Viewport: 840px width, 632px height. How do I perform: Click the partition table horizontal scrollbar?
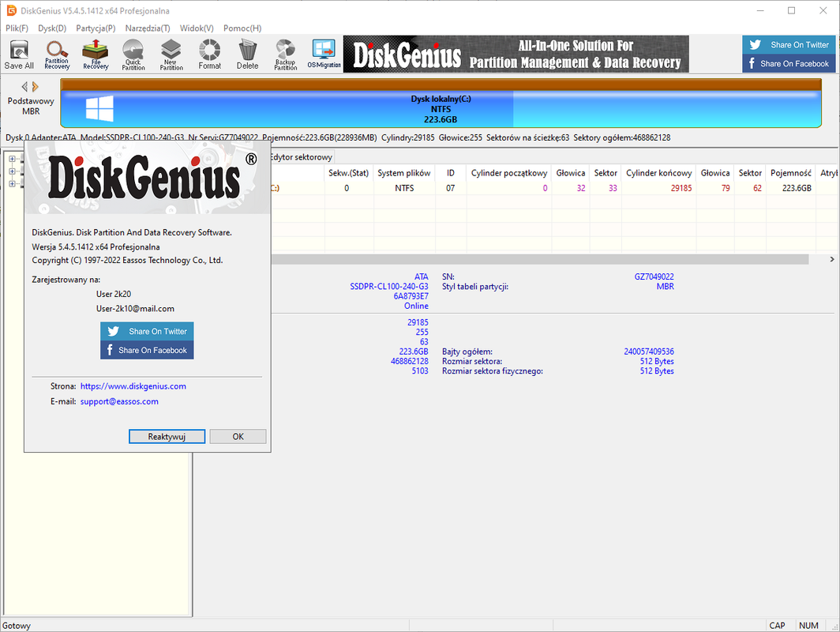point(539,259)
